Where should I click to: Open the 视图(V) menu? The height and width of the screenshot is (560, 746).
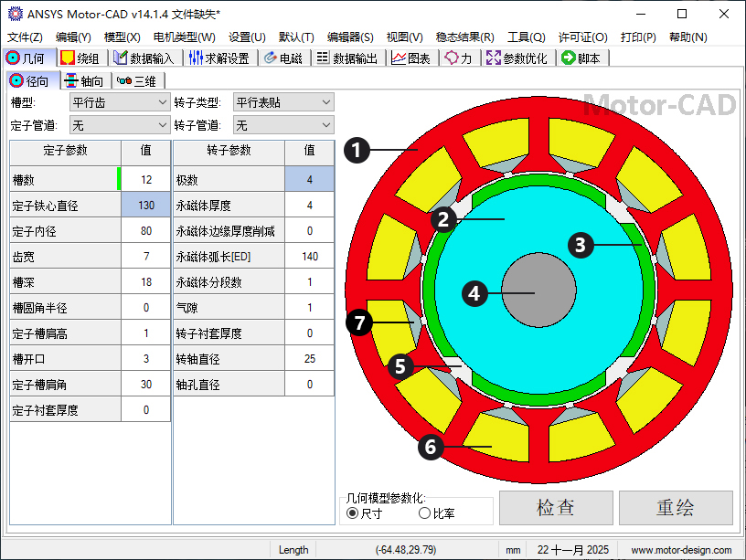click(405, 37)
